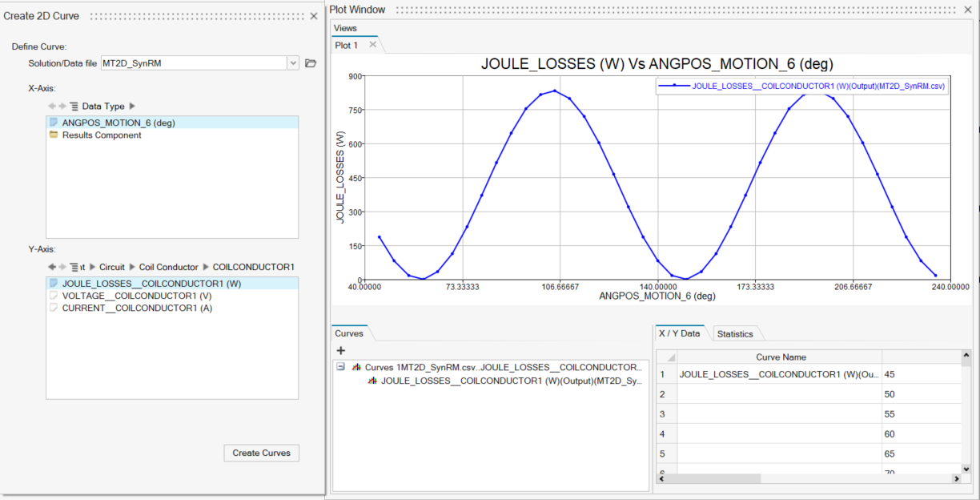Click the Y-Axis hierarchy list icon
The width and height of the screenshot is (980, 500).
pyautogui.click(x=74, y=267)
